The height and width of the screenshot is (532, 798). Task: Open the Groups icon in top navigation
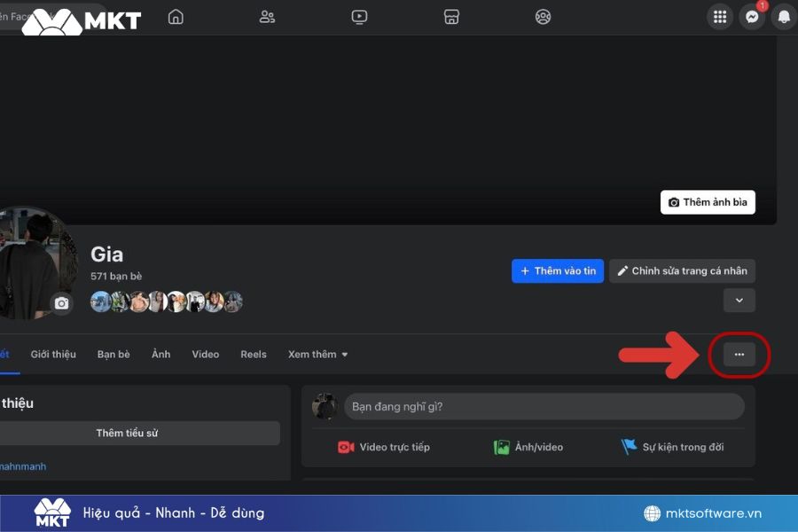[544, 17]
